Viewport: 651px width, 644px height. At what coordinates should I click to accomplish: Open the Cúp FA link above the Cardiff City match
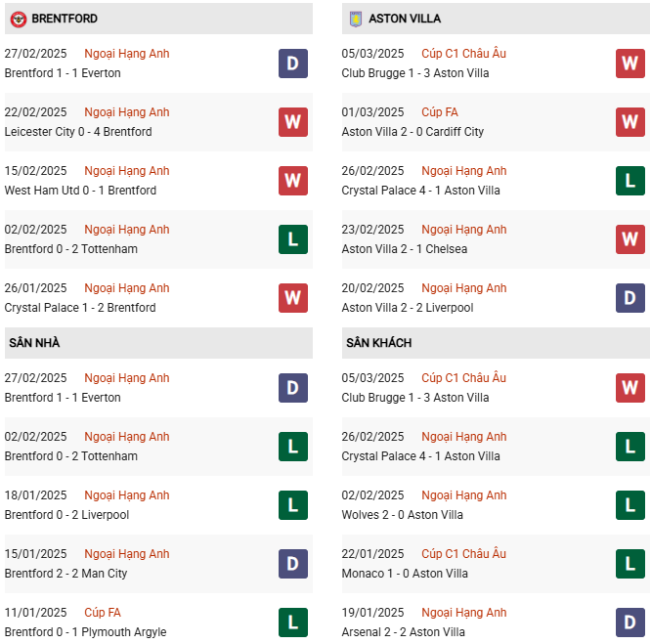tap(439, 112)
